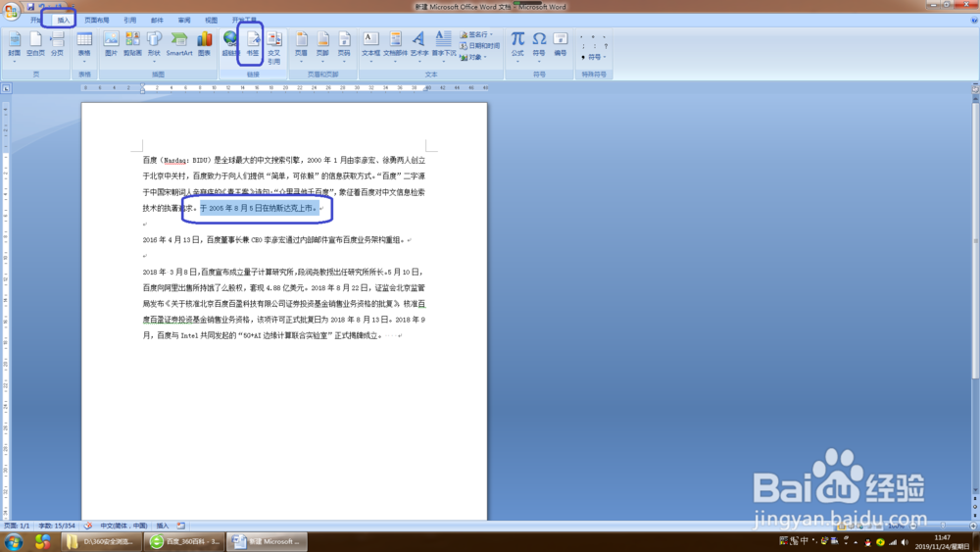Viewport: 980px width, 552px height.
Task: Open the QQ penguin tray icon
Action: [x=867, y=542]
